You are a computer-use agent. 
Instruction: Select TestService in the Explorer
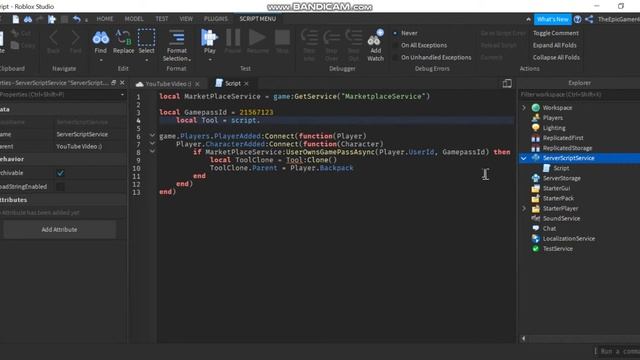tap(558, 249)
